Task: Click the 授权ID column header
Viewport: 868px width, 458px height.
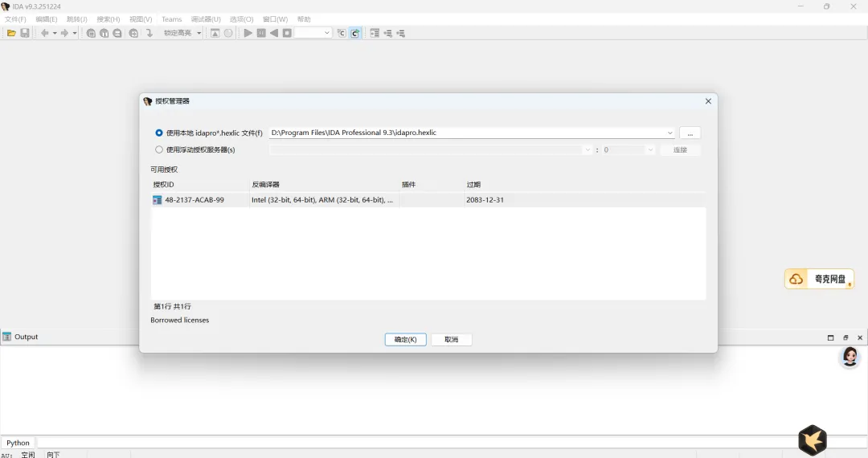Action: [200, 184]
